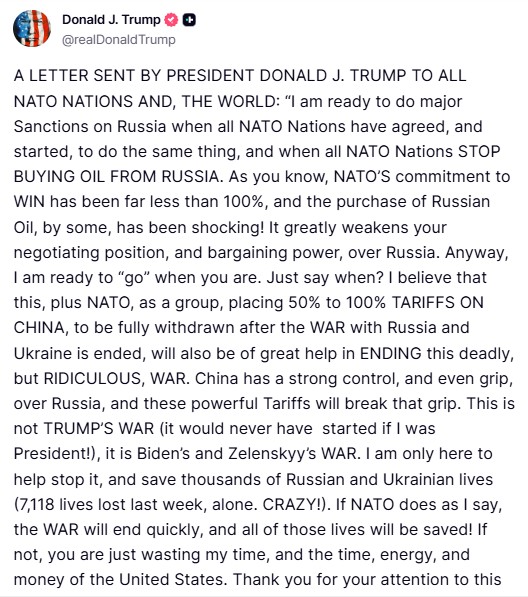
Task: Click the phrase "BUYING OIL FROM RUSSIA"
Action: point(116,177)
